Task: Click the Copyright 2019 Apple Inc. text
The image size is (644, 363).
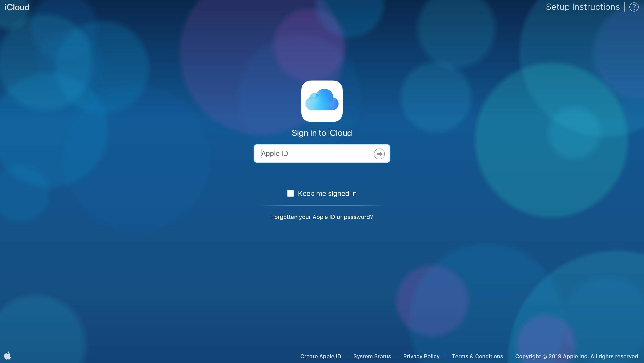Action: tap(577, 356)
